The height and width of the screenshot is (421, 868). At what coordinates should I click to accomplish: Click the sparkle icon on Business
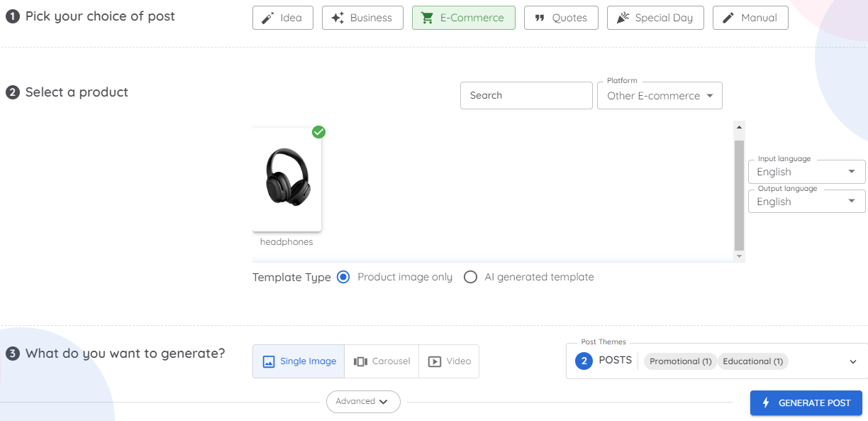pos(338,18)
